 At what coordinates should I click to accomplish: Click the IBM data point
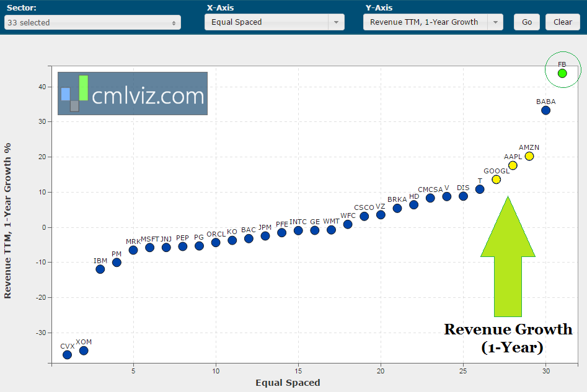click(100, 269)
